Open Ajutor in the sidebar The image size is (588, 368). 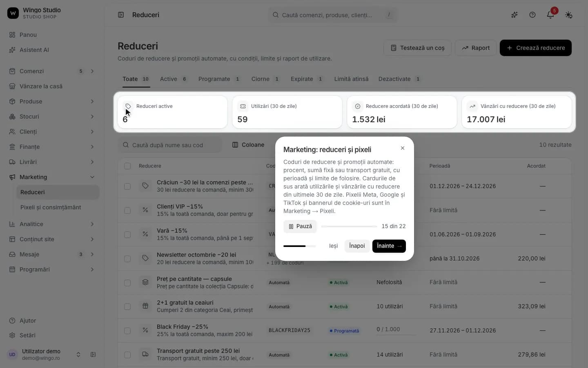[52, 321]
